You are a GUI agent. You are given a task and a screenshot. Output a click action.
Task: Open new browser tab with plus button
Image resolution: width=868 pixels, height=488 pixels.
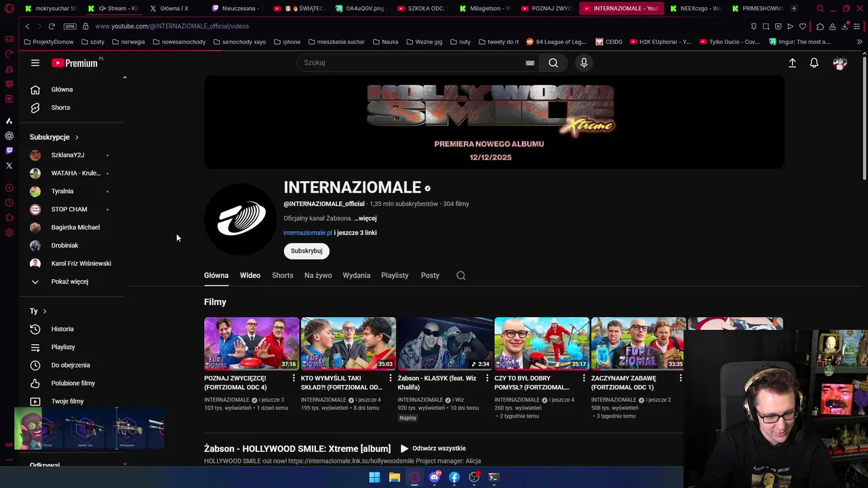click(794, 9)
